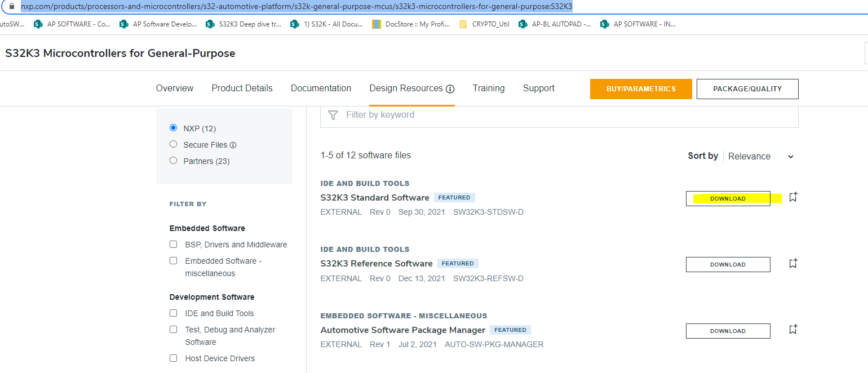Open the Training tab
Image resolution: width=868 pixels, height=373 pixels.
pos(488,88)
